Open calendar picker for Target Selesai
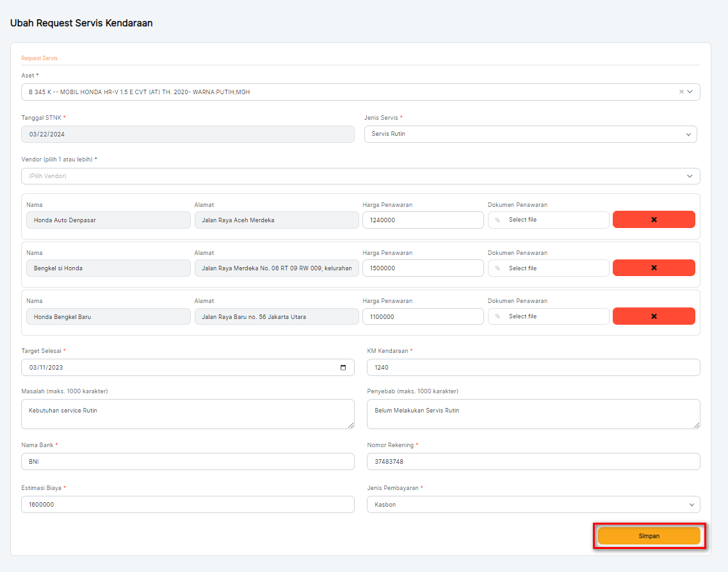 (343, 368)
